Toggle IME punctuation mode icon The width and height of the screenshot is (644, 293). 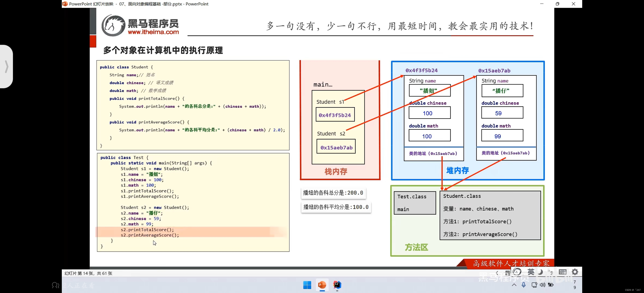(x=550, y=272)
